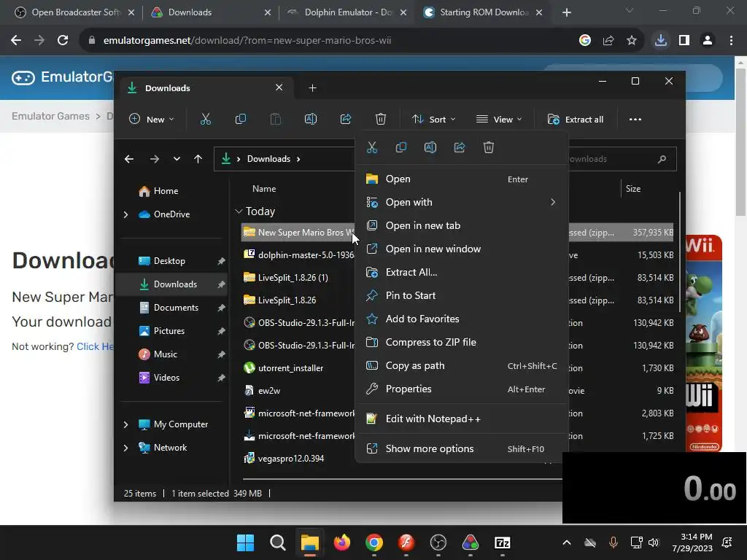Click Size column header
The width and height of the screenshot is (747, 560).
pos(632,189)
